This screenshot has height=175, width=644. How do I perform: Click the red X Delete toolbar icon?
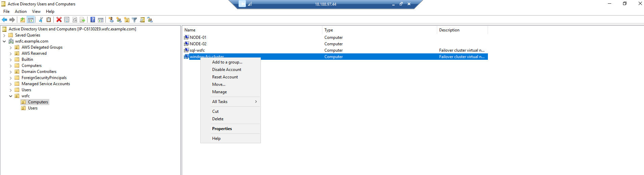coord(59,20)
